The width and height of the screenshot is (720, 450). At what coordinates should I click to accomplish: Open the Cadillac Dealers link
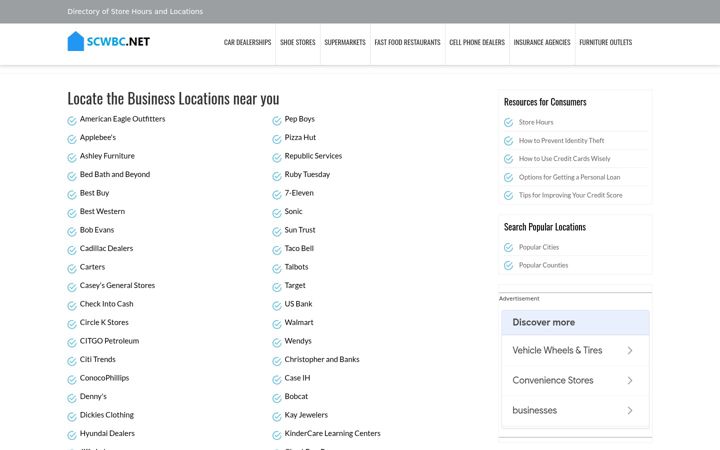[x=107, y=248]
